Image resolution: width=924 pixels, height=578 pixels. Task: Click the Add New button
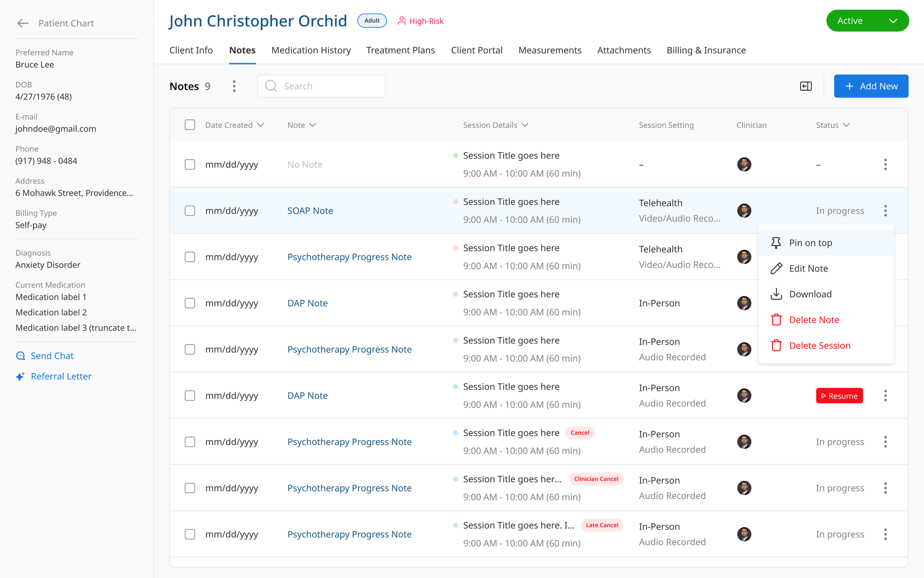pos(871,86)
